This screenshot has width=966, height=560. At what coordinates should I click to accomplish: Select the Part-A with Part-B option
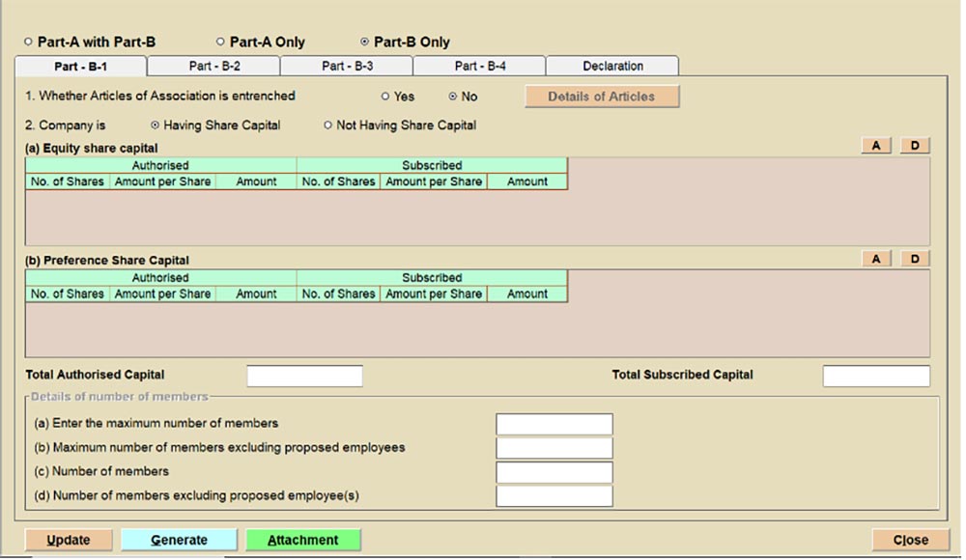point(29,42)
